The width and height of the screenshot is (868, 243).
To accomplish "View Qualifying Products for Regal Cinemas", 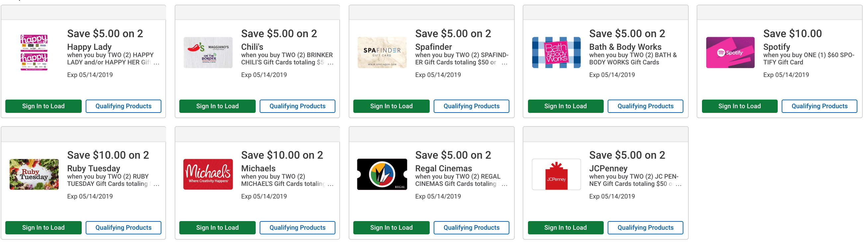I will click(472, 228).
